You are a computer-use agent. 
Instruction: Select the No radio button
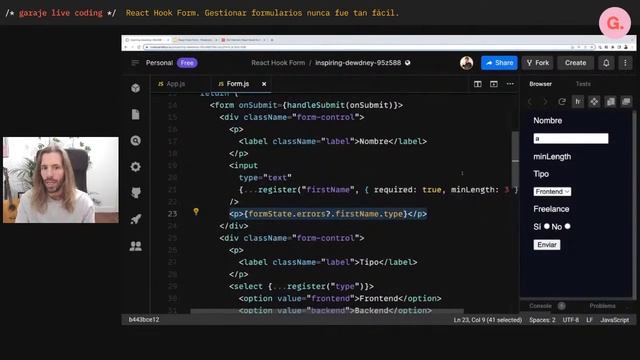pos(567,226)
